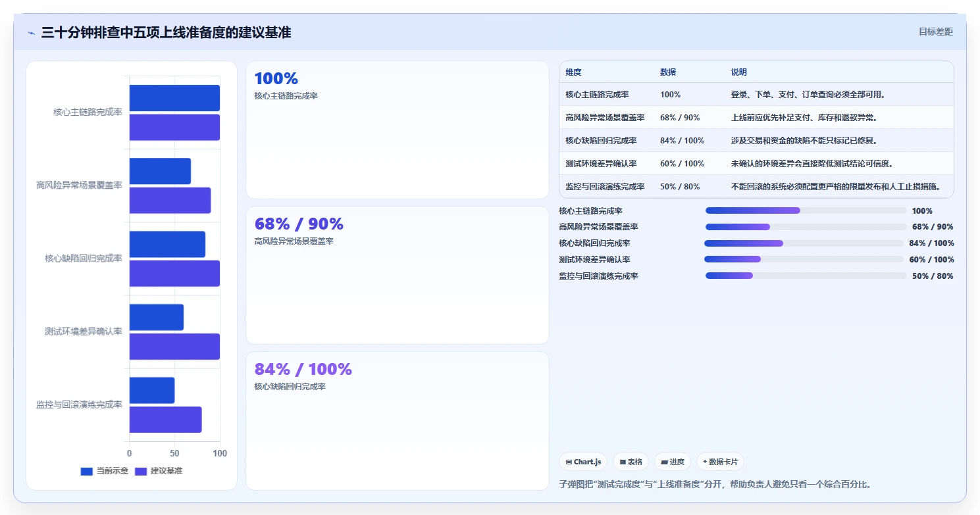Click the 当前示意 chart bar for 核心缺陷回归完成率

pos(167,244)
